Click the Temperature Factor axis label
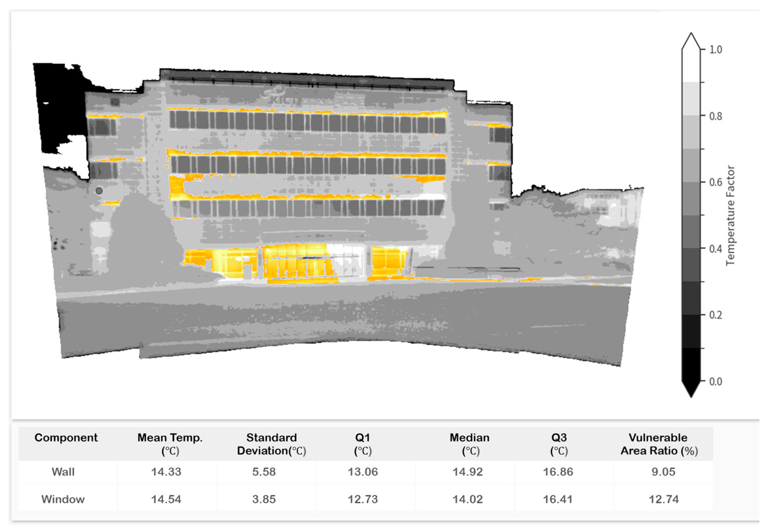Image resolution: width=767 pixels, height=532 pixels. point(730,216)
